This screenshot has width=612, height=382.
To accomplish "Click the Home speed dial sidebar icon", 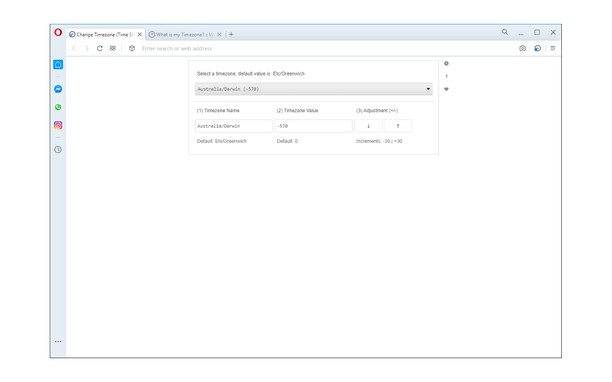I will coord(58,64).
